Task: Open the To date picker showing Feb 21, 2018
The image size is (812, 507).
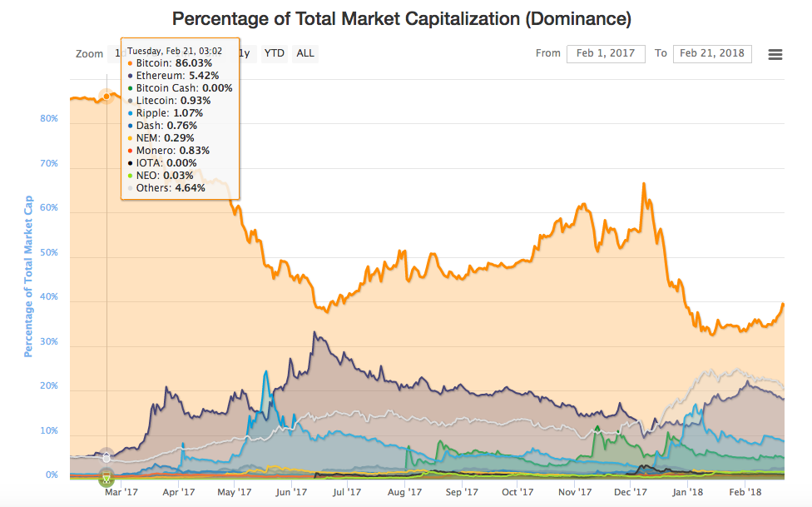Action: pyautogui.click(x=712, y=53)
